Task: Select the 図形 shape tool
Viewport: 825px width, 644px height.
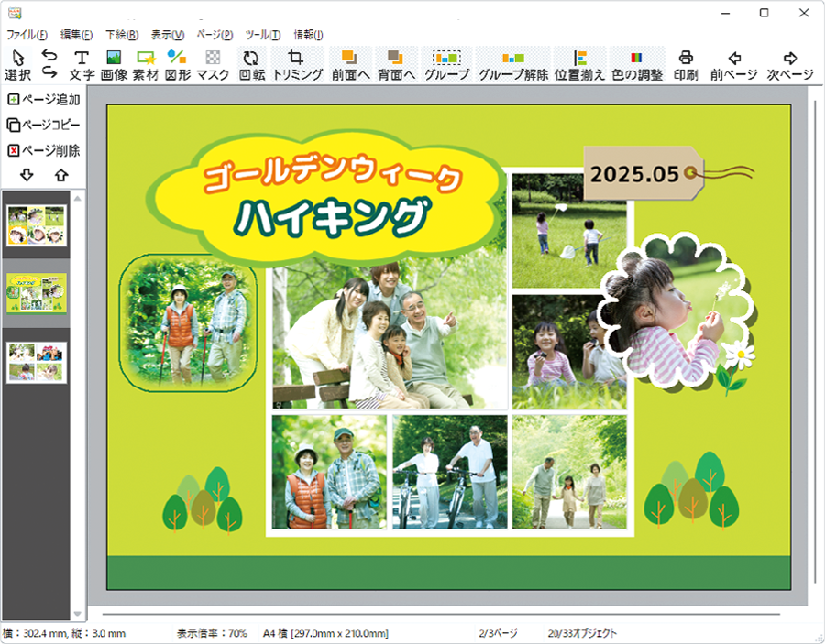Action: point(177,64)
